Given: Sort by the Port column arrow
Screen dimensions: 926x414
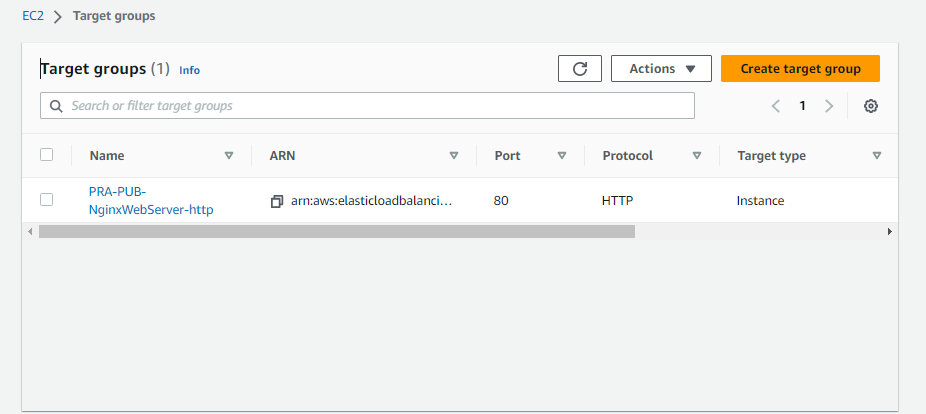Looking at the screenshot, I should click(x=562, y=156).
